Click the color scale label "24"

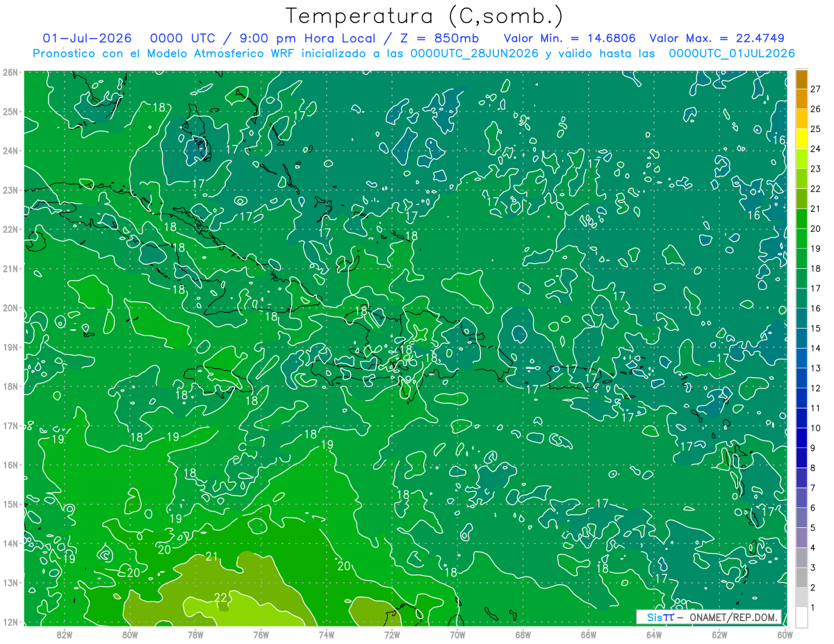tap(815, 149)
